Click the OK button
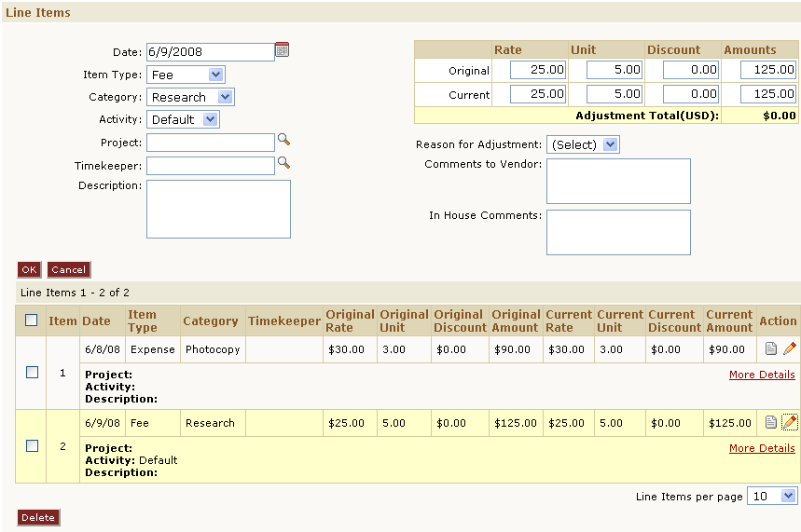 pyautogui.click(x=29, y=269)
